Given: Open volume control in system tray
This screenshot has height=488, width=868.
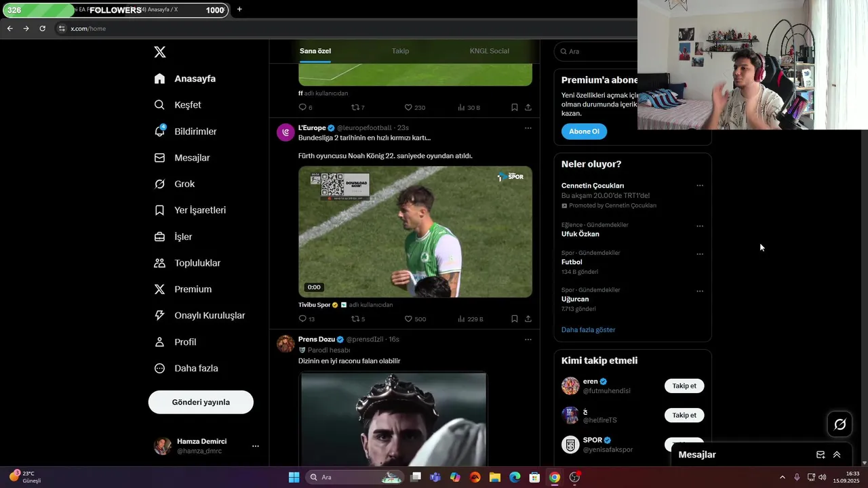Looking at the screenshot, I should coord(823,477).
